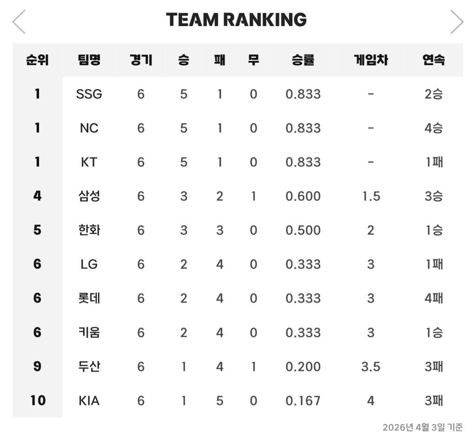The width and height of the screenshot is (476, 448).
Task: Click the 두산 team name
Action: click(x=89, y=367)
